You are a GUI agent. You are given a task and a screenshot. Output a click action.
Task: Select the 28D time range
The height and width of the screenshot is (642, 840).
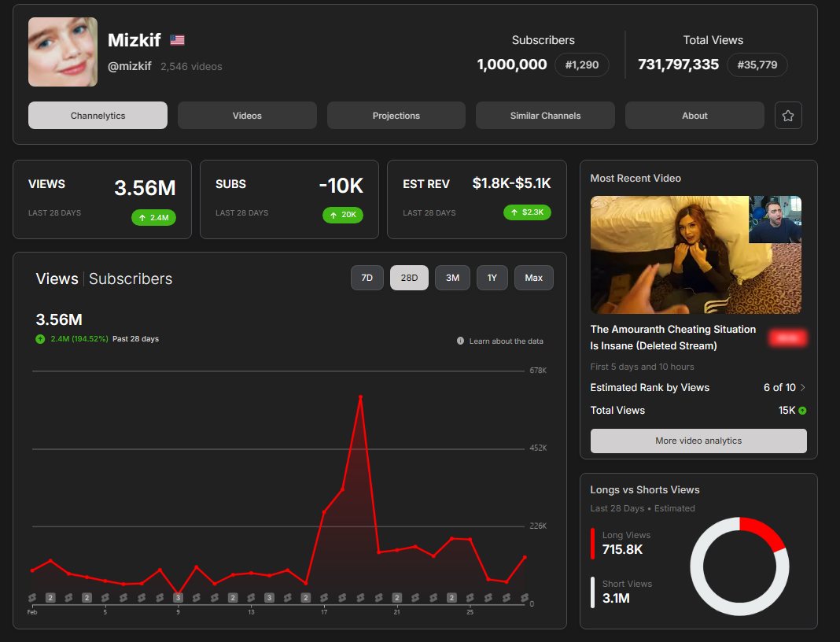[x=409, y=278]
